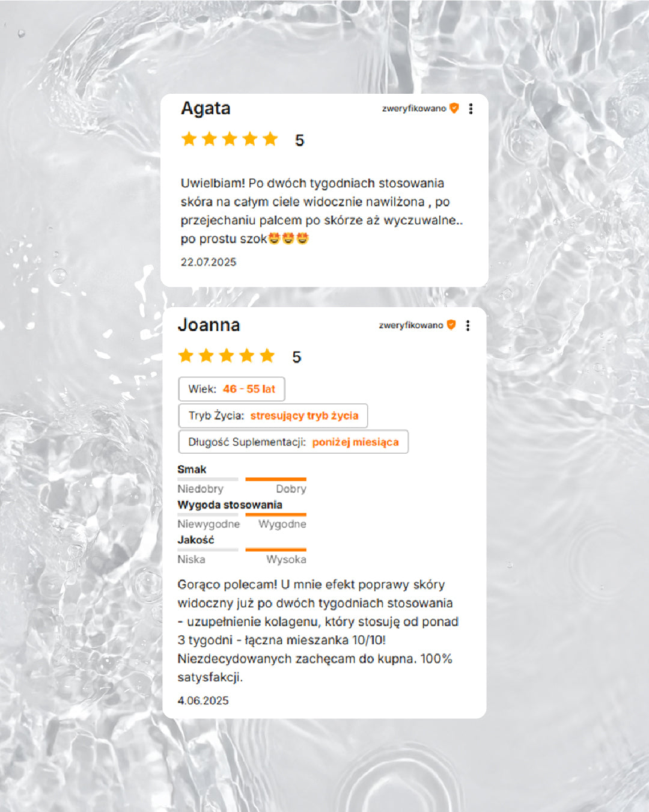Click the orange verified shield on Agata's review

pyautogui.click(x=454, y=108)
